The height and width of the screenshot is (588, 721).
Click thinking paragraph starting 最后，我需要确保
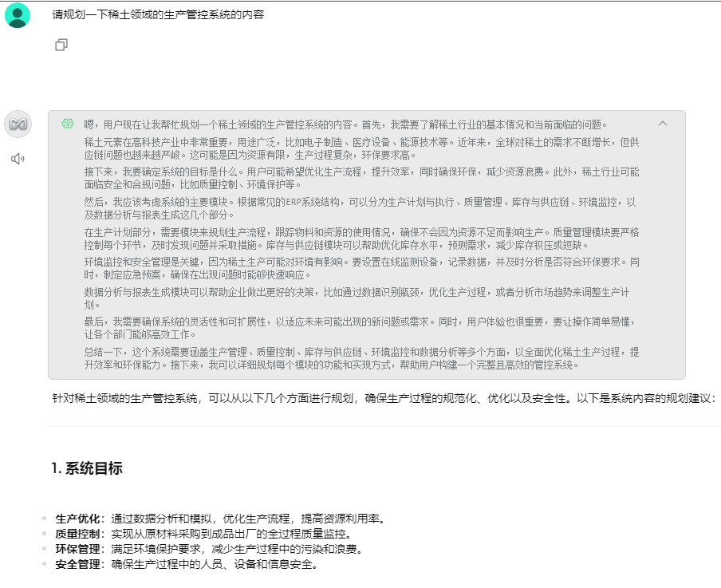point(360,328)
